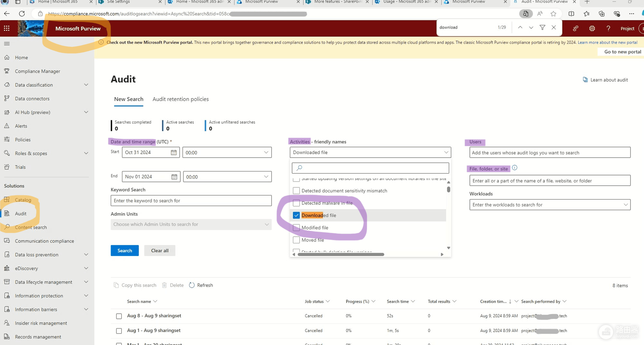Click the Refresh icon above the search list

[x=192, y=285]
